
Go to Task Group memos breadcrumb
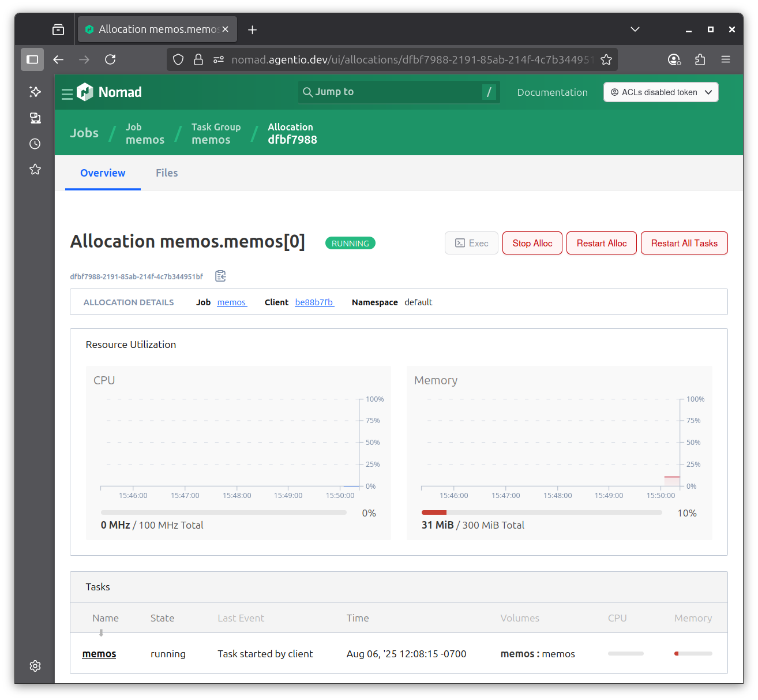click(216, 133)
